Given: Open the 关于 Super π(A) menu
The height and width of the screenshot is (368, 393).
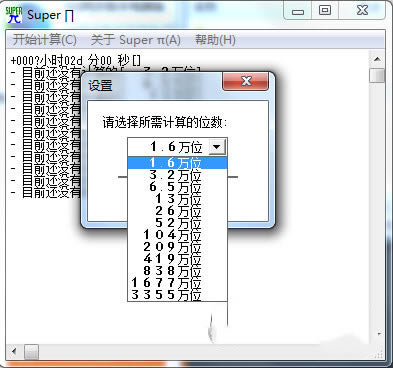Looking at the screenshot, I should 136,40.
